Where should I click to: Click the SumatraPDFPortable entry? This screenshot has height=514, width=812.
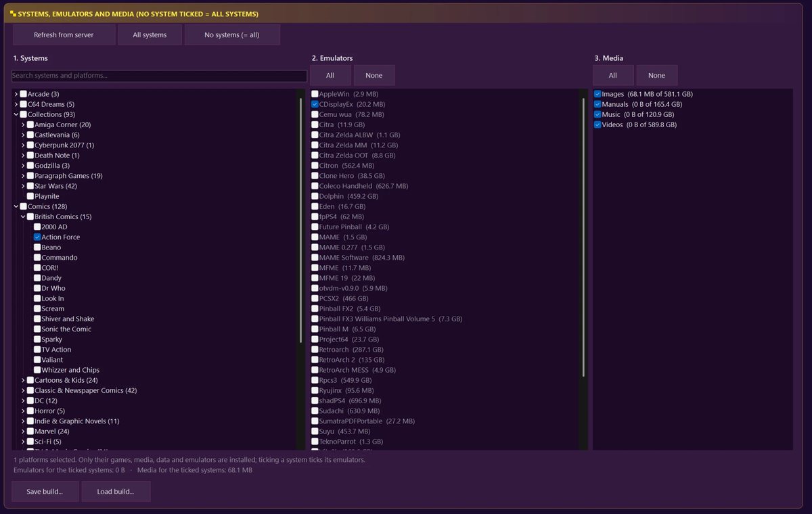[363, 421]
